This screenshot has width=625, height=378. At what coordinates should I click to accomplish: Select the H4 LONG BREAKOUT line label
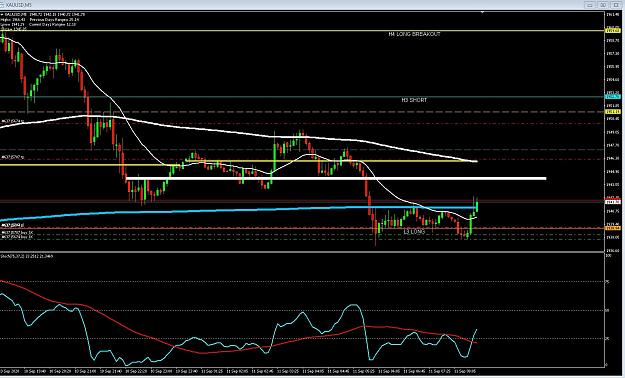coord(415,35)
